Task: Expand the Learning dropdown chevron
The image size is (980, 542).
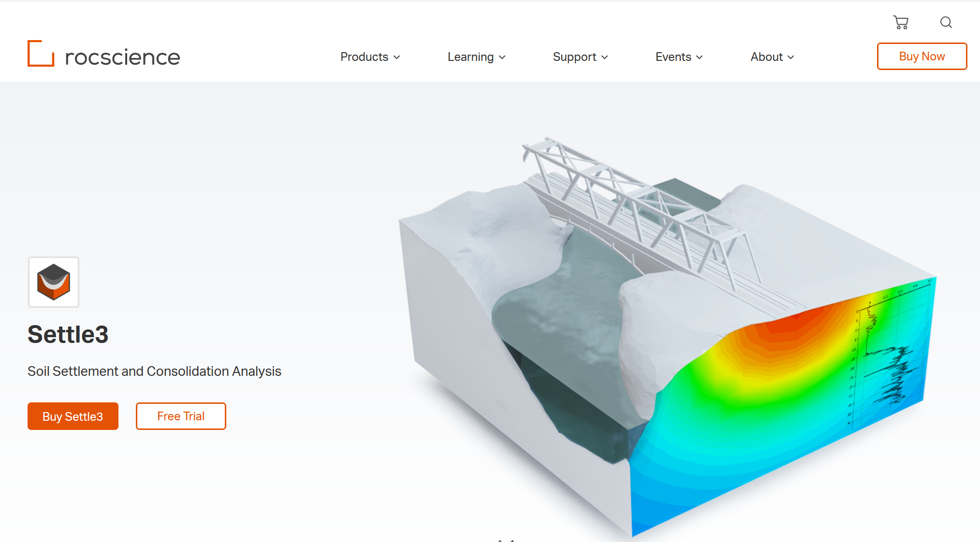Action: [502, 57]
